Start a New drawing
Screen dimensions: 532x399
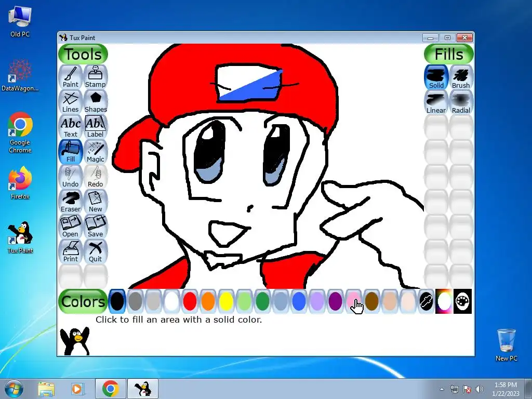96,202
